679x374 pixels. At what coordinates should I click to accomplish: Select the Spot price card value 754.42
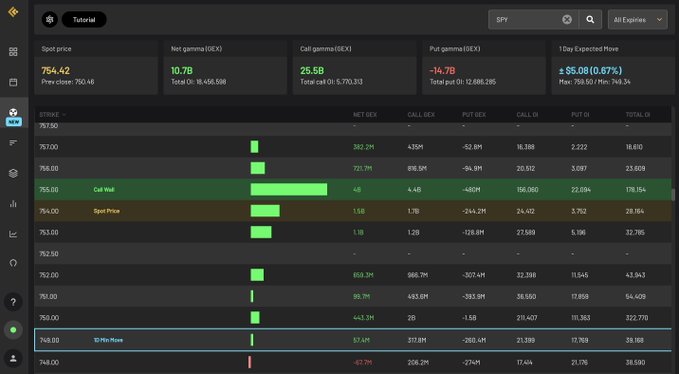[55, 71]
